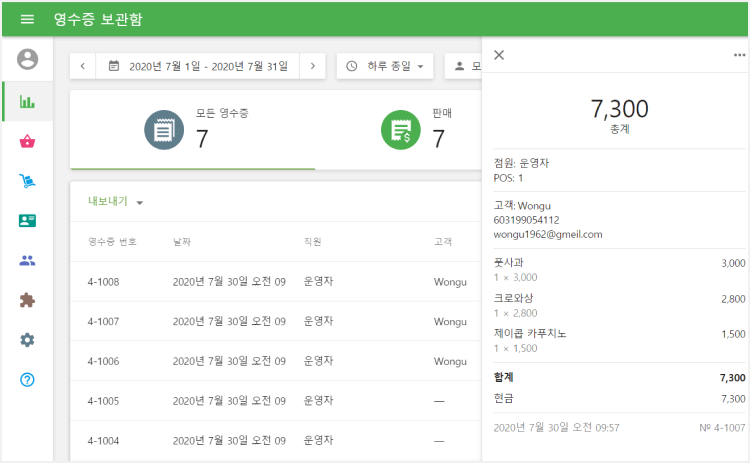Click the green sales receipt icon
The image size is (750, 463).
tap(401, 130)
